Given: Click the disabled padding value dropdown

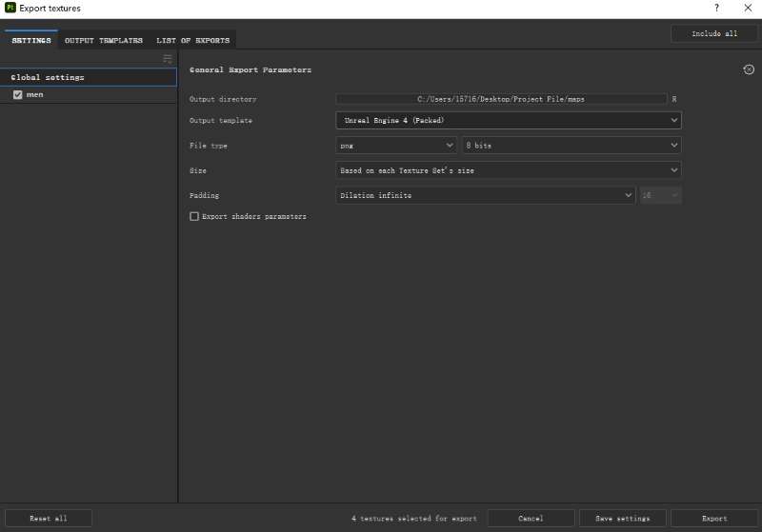Looking at the screenshot, I should point(660,195).
